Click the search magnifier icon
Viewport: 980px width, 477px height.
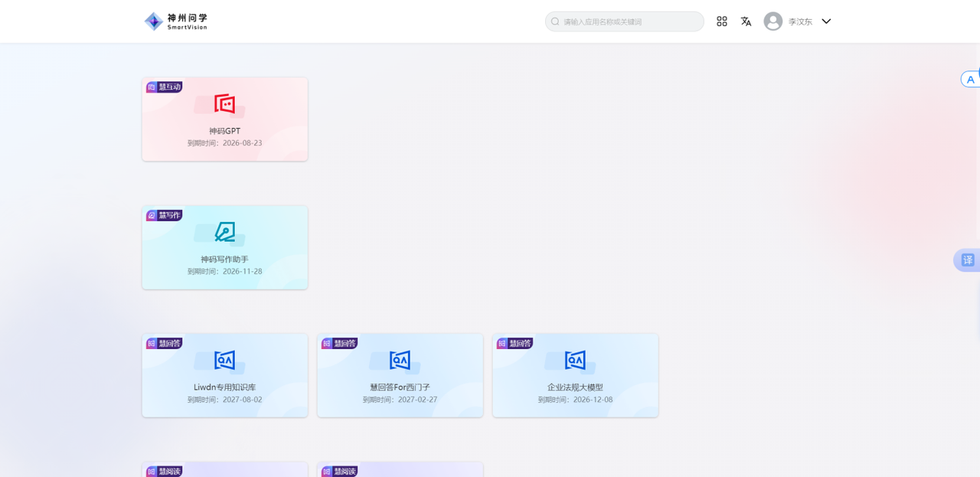click(x=556, y=21)
